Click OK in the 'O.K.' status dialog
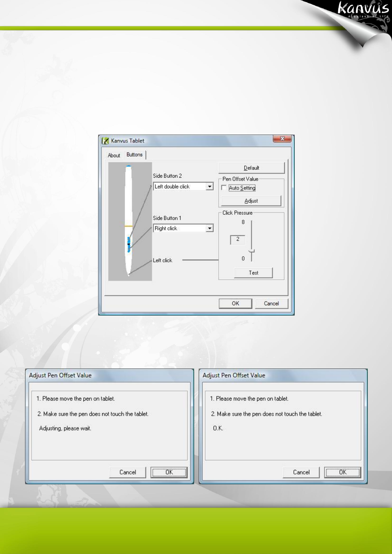Viewport: 392px width, 554px height. [343, 472]
